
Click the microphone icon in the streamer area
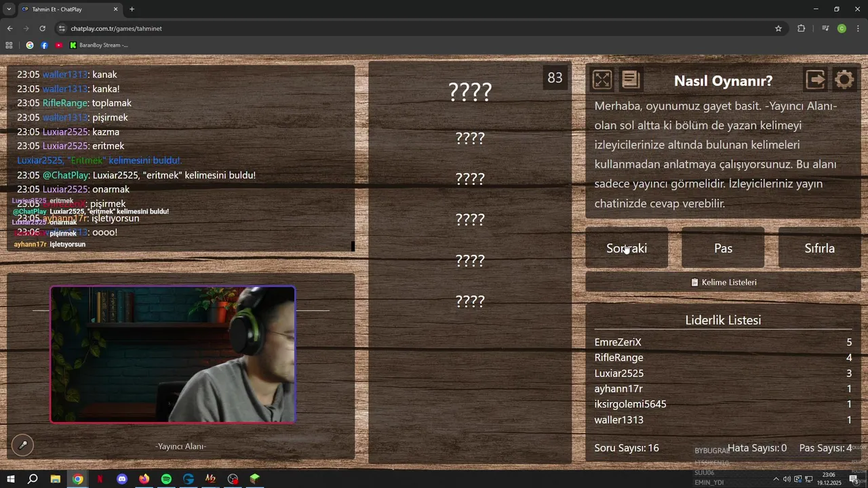22,445
